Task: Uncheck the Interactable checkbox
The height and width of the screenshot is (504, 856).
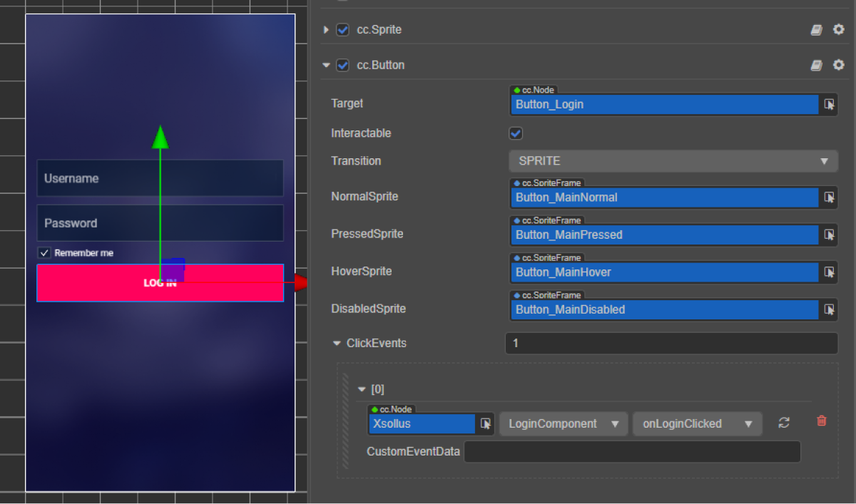Action: pyautogui.click(x=516, y=133)
